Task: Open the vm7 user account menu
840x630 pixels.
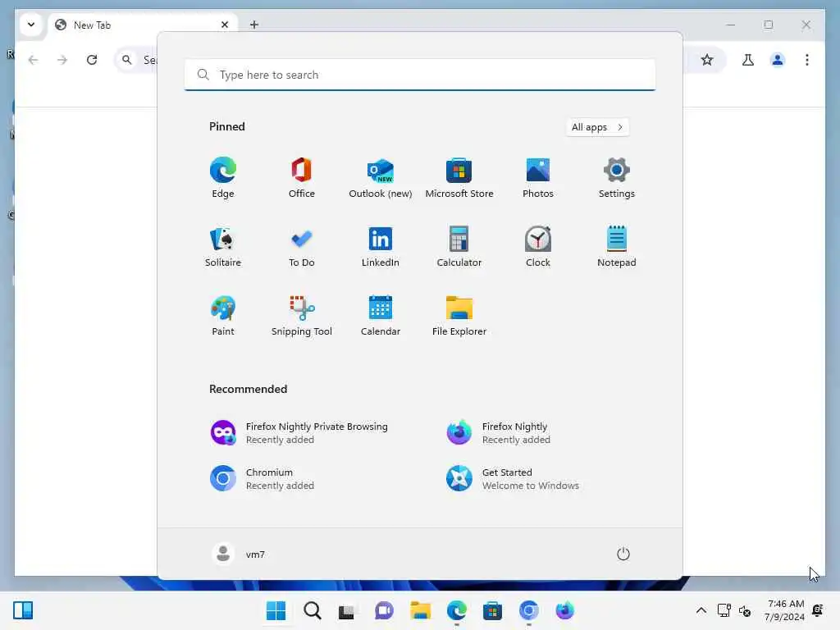Action: click(239, 554)
